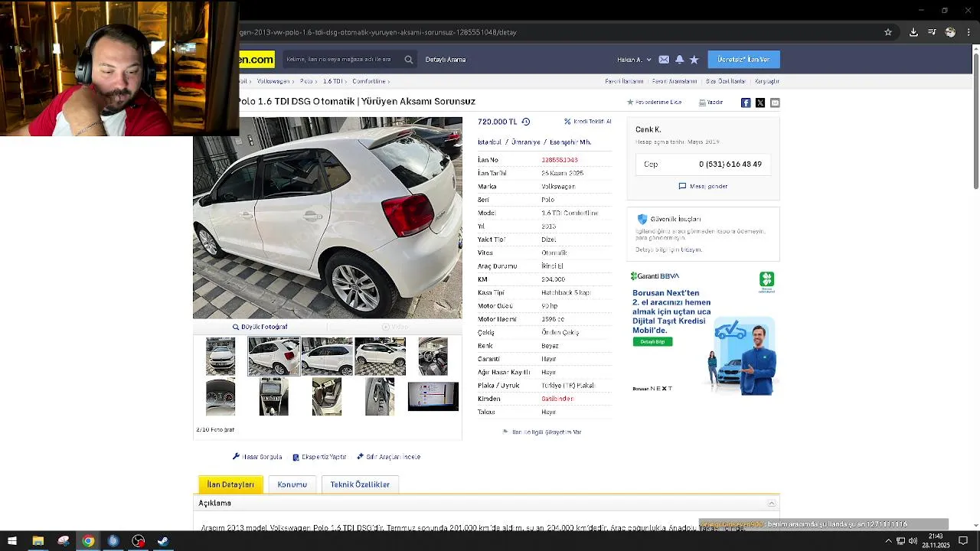This screenshot has height=551, width=980.
Task: Show hidden system tray icons
Action: click(x=888, y=541)
